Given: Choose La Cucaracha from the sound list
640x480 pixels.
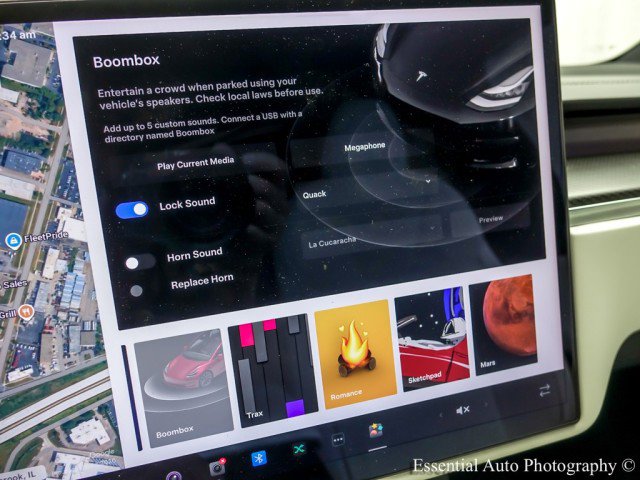Looking at the screenshot, I should [332, 242].
